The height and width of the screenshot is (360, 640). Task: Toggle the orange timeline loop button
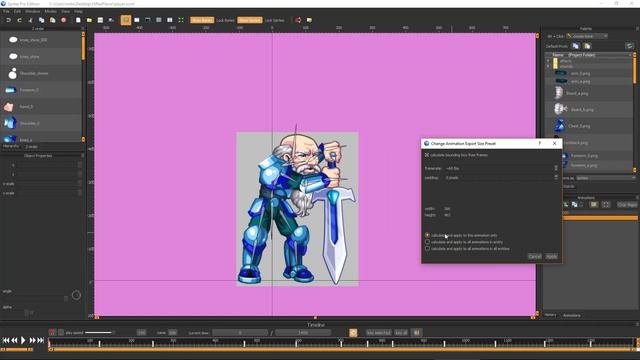(x=353, y=333)
